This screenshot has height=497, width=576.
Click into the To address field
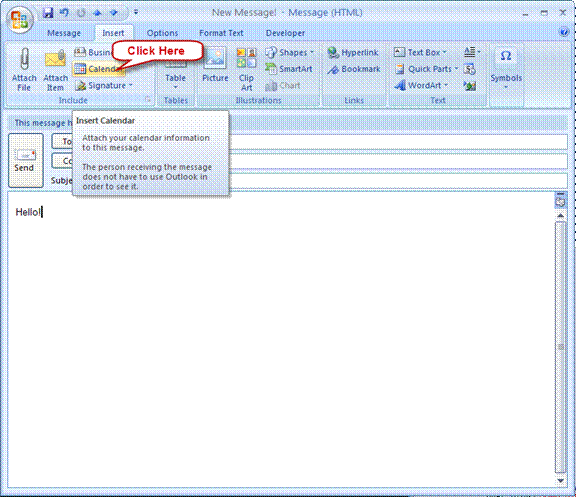398,142
